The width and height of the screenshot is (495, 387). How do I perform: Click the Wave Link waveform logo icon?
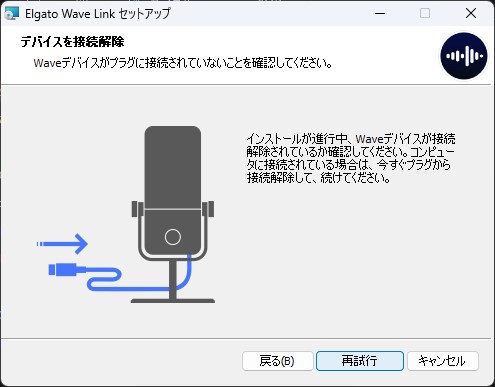click(464, 56)
